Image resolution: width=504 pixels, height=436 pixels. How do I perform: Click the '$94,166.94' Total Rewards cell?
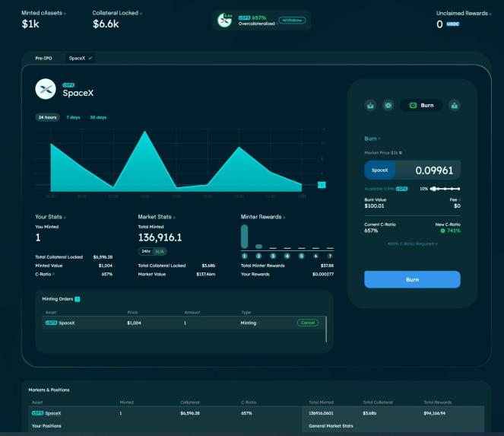(435, 413)
